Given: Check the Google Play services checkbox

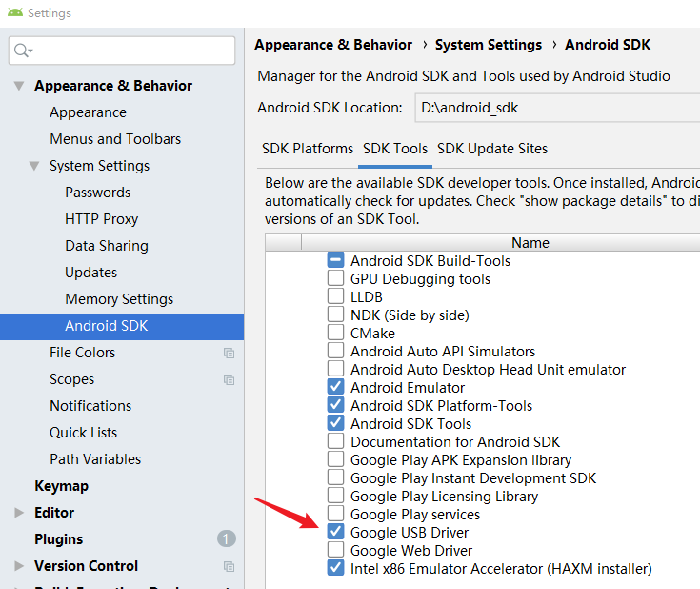Looking at the screenshot, I should pyautogui.click(x=335, y=514).
